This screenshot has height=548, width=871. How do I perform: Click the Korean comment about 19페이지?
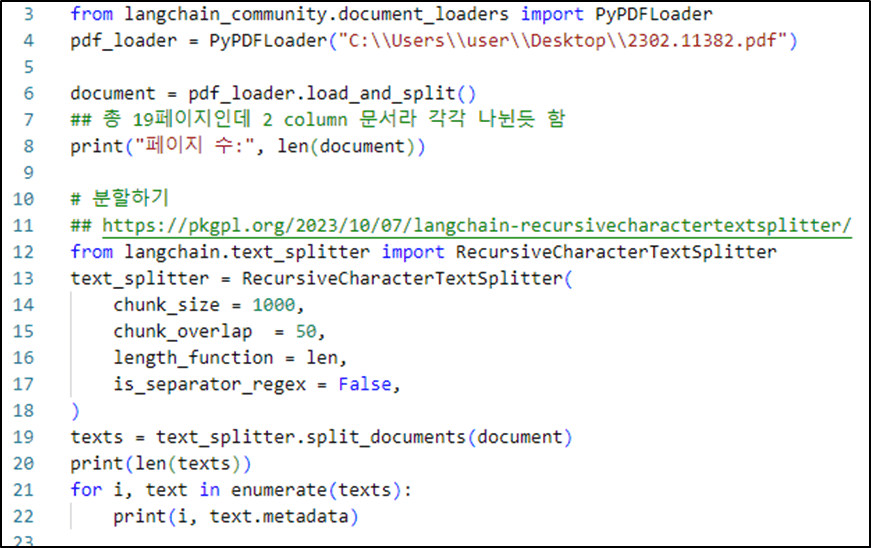point(317,119)
